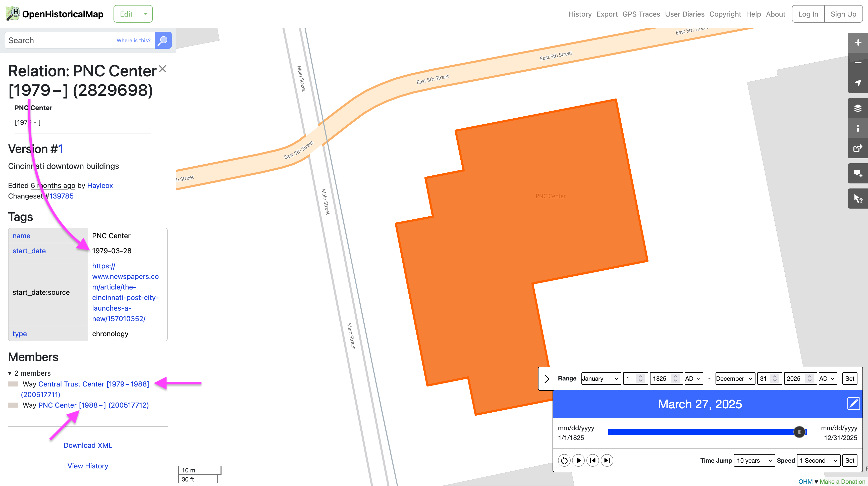This screenshot has height=486, width=868.
Task: Open the start_date tag key link
Action: click(29, 251)
